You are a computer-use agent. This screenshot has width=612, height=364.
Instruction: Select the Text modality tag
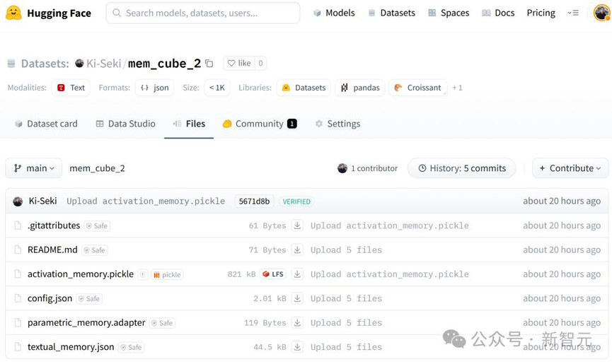tap(71, 88)
